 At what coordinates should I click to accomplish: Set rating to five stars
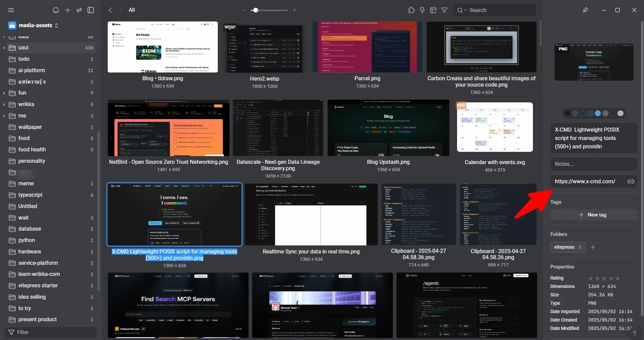click(617, 278)
